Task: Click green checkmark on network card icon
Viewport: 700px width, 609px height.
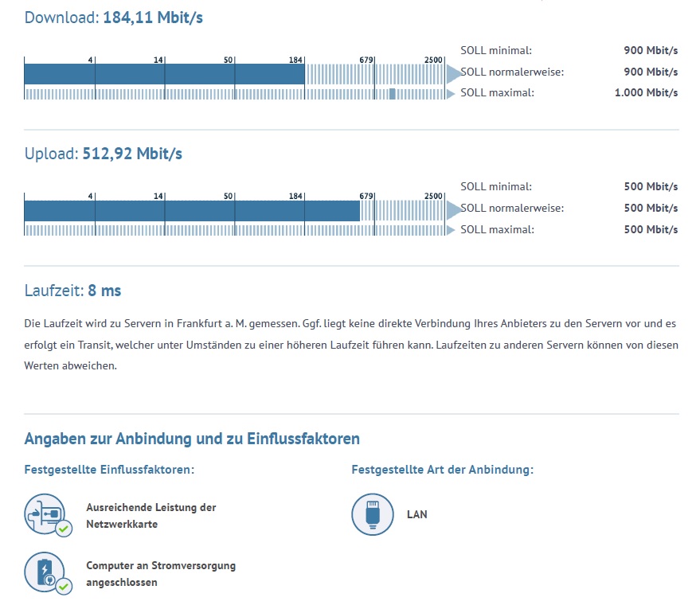Action: click(x=64, y=529)
